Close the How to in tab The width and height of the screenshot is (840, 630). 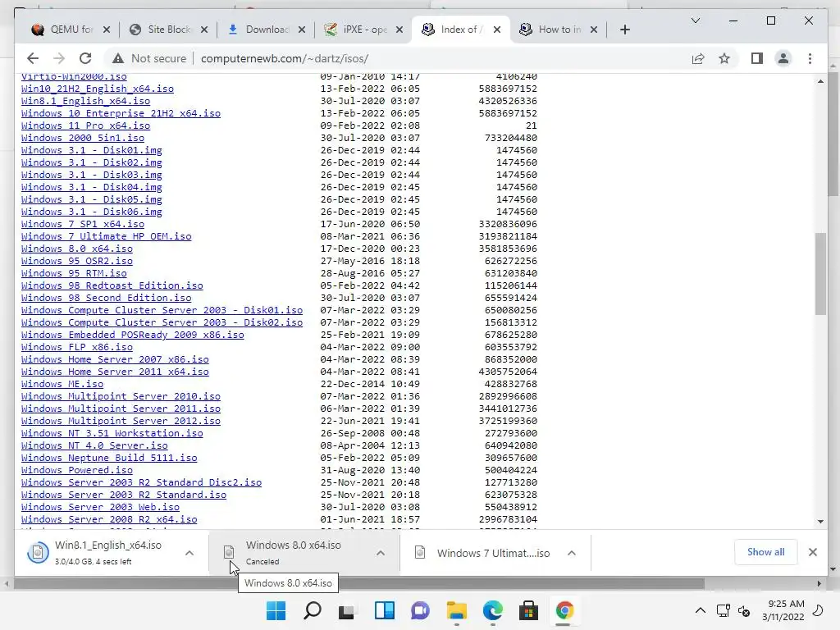(594, 30)
